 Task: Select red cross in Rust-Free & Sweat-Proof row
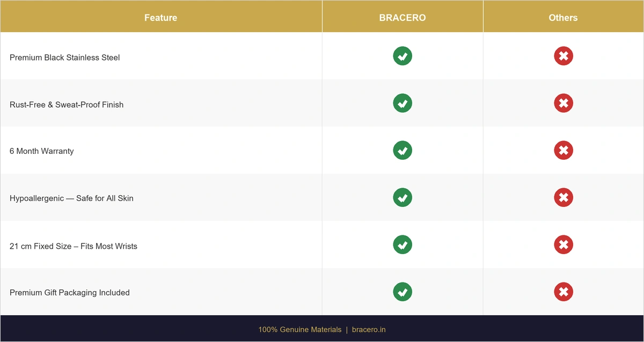tap(563, 103)
